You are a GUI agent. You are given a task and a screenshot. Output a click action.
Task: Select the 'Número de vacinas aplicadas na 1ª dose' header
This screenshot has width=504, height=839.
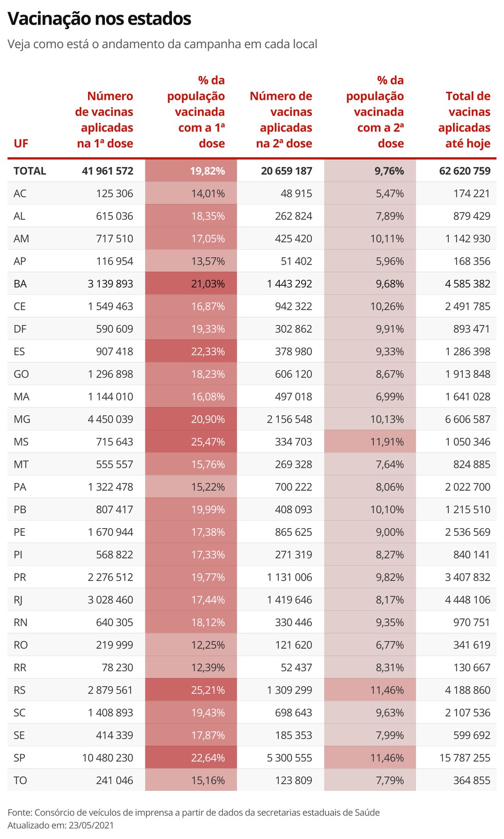[104, 120]
